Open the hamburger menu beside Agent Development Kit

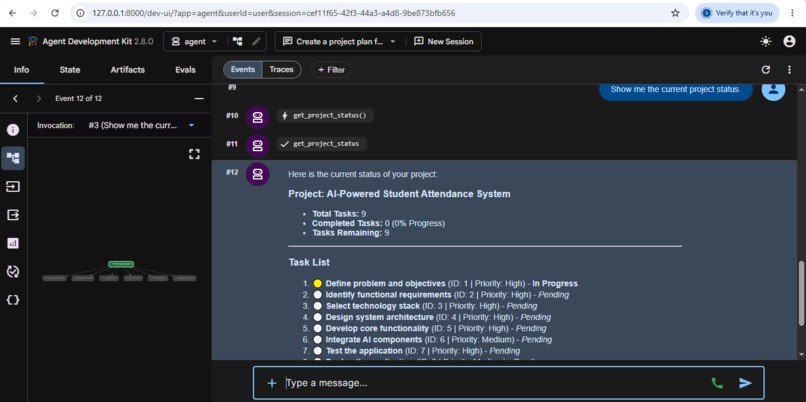(15, 42)
